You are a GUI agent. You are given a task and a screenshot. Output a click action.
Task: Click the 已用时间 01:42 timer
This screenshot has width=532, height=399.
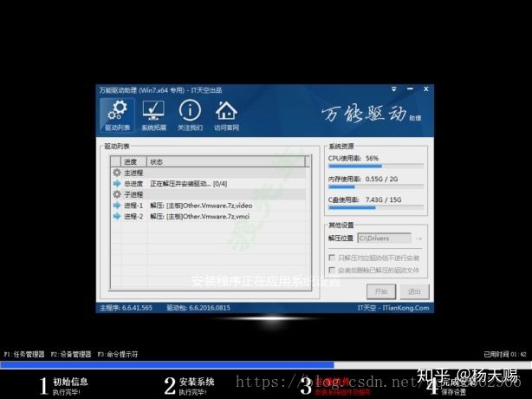click(x=505, y=354)
